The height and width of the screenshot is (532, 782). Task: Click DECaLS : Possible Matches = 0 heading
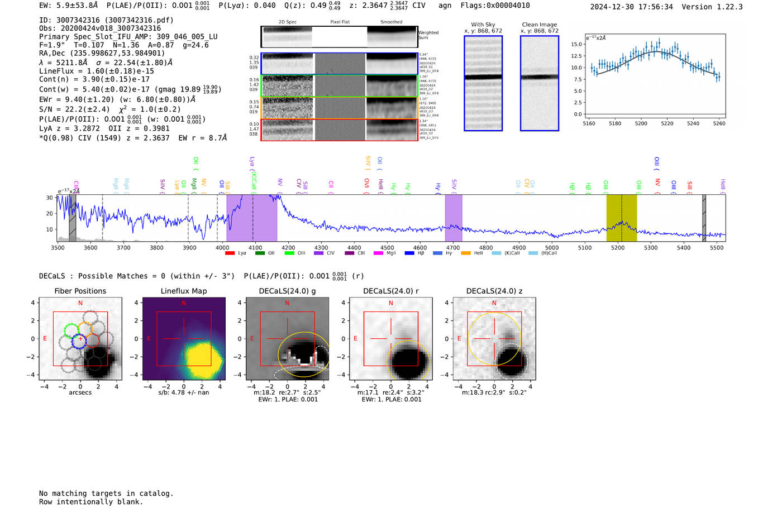coord(137,276)
